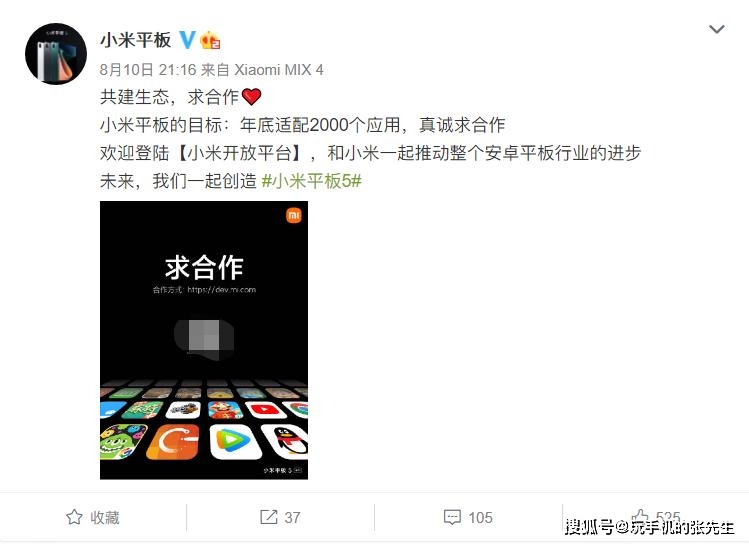Click the 收藏 button label
Screen dimensions: 749x544
(x=105, y=517)
